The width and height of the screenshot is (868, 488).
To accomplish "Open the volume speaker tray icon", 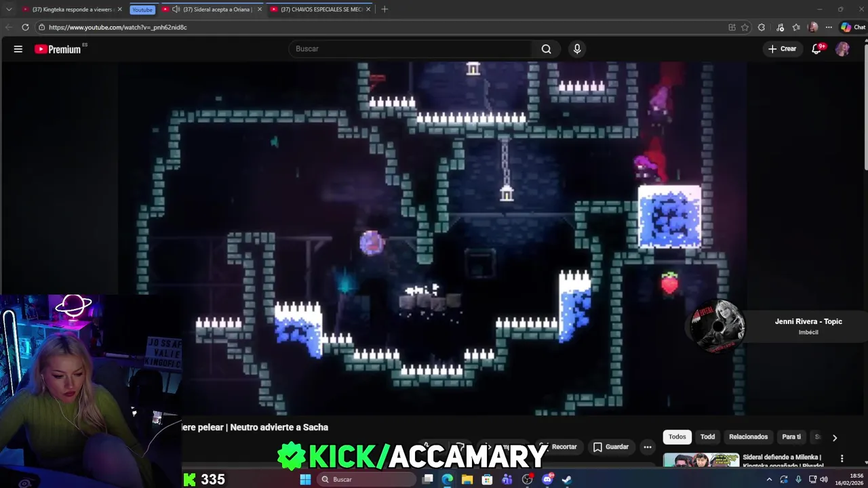I will pyautogui.click(x=824, y=479).
